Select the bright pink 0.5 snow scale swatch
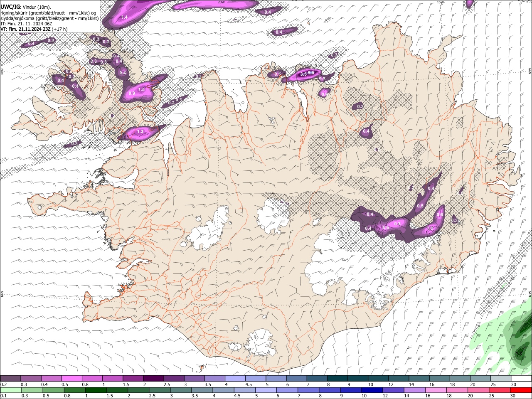Screen dimensions: 532x399 click(71, 378)
